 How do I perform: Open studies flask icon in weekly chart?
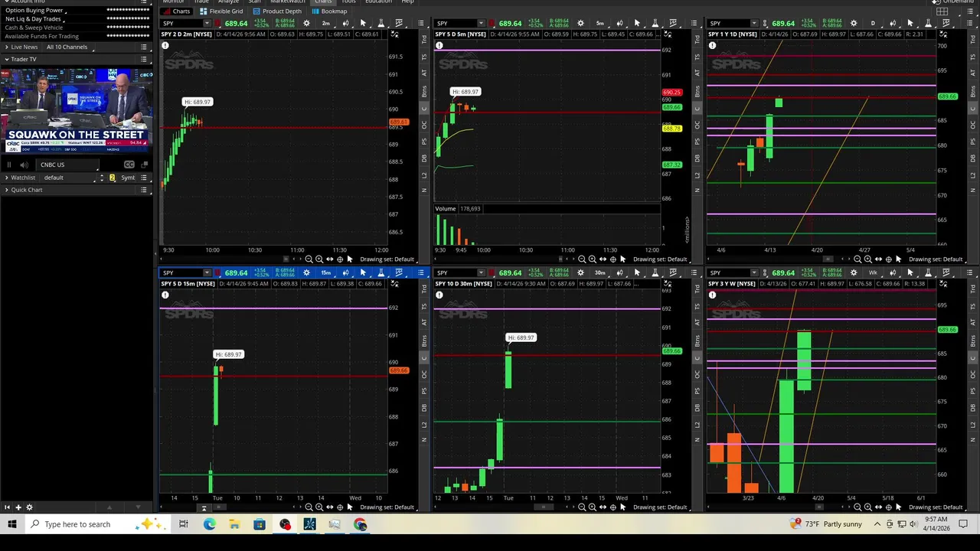(x=928, y=273)
